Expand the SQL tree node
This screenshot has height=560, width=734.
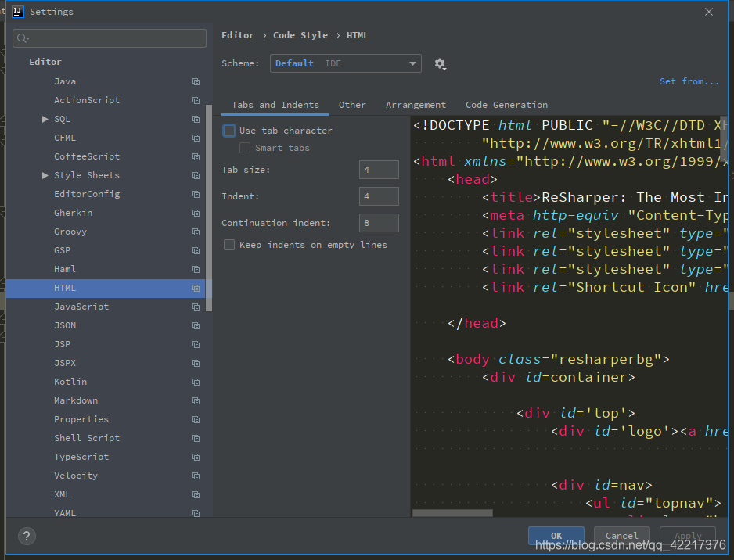point(45,120)
